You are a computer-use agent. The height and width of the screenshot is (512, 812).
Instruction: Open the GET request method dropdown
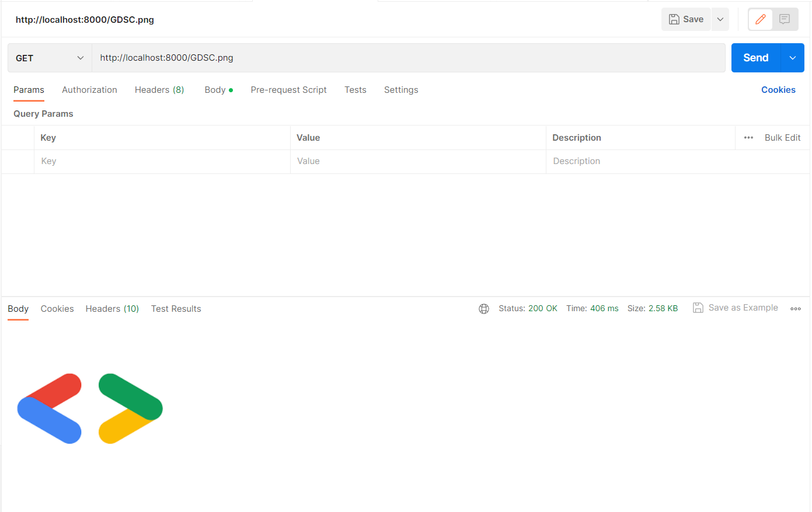point(50,58)
